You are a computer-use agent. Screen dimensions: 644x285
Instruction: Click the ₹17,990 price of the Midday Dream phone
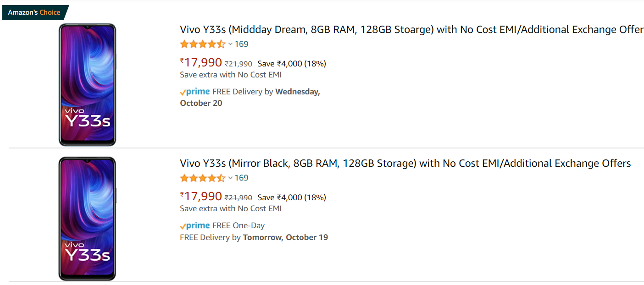point(201,63)
